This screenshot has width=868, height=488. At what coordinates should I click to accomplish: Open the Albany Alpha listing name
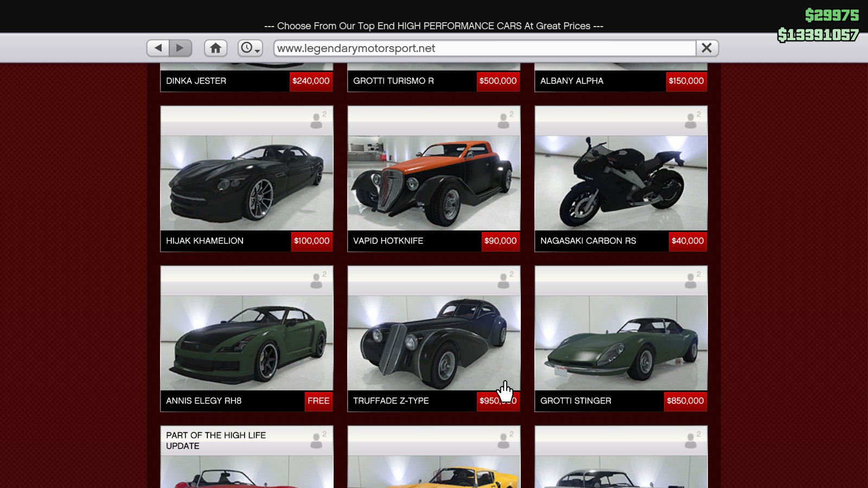572,81
